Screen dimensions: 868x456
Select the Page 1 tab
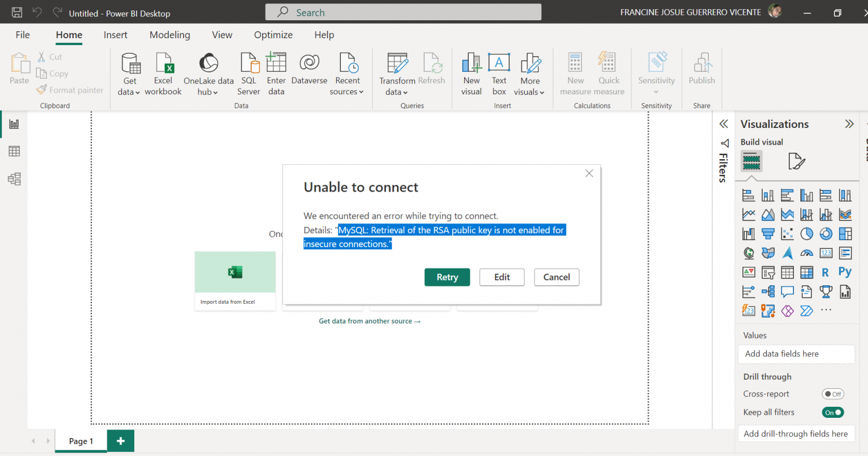pyautogui.click(x=81, y=441)
